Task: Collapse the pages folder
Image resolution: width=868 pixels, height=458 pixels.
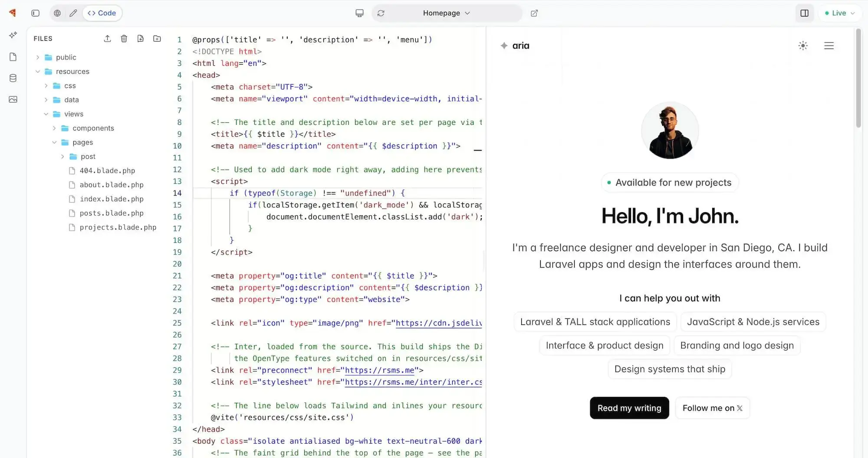Action: click(54, 142)
